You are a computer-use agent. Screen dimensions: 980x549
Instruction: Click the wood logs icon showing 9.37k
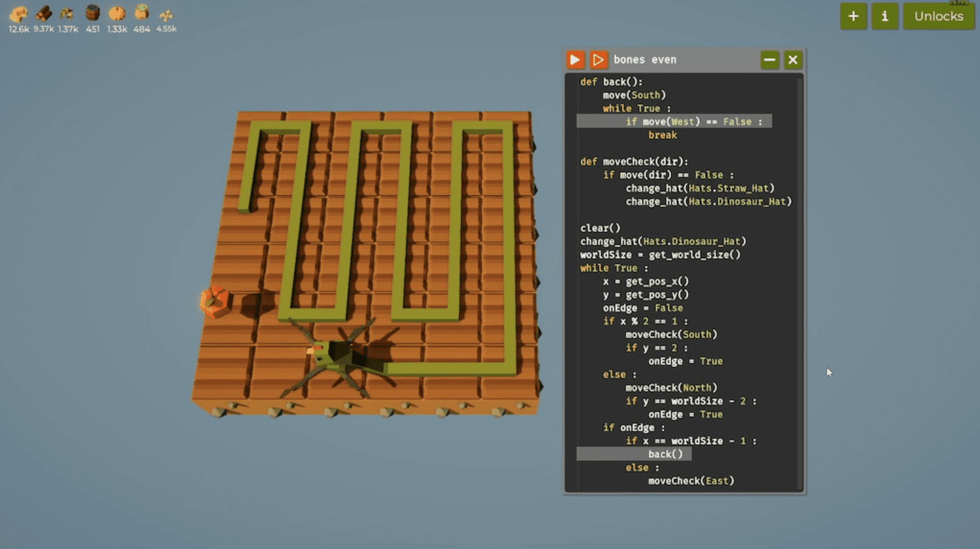[43, 13]
